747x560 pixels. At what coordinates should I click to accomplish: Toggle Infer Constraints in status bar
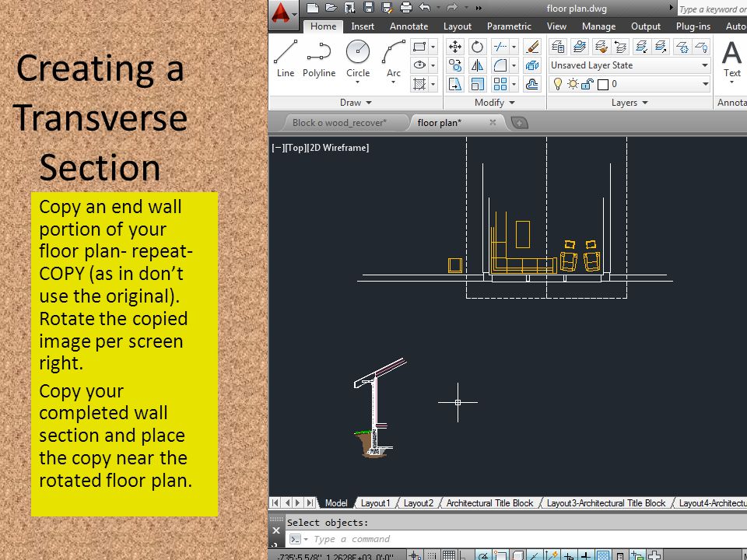pyautogui.click(x=415, y=555)
